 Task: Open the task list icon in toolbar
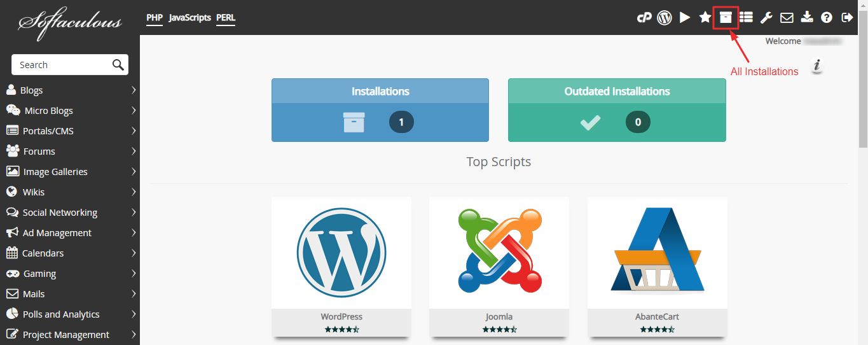tap(746, 18)
